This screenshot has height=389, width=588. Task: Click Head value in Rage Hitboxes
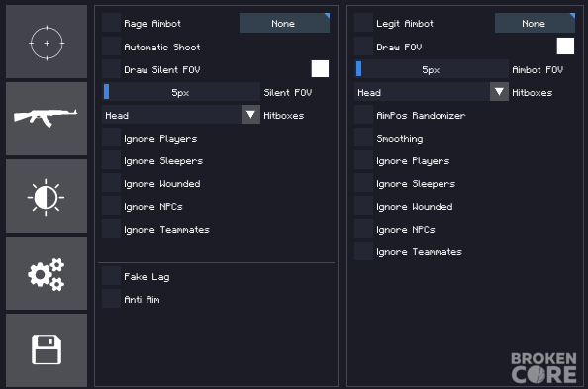coord(117,115)
